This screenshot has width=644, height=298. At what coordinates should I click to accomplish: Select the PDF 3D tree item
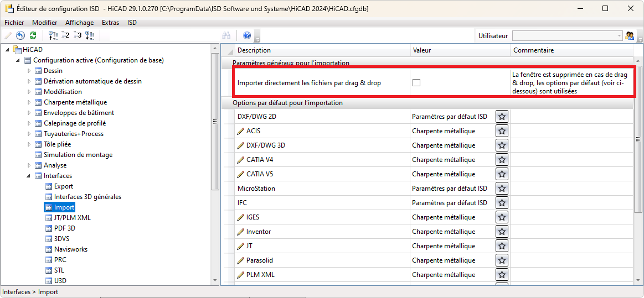64,228
